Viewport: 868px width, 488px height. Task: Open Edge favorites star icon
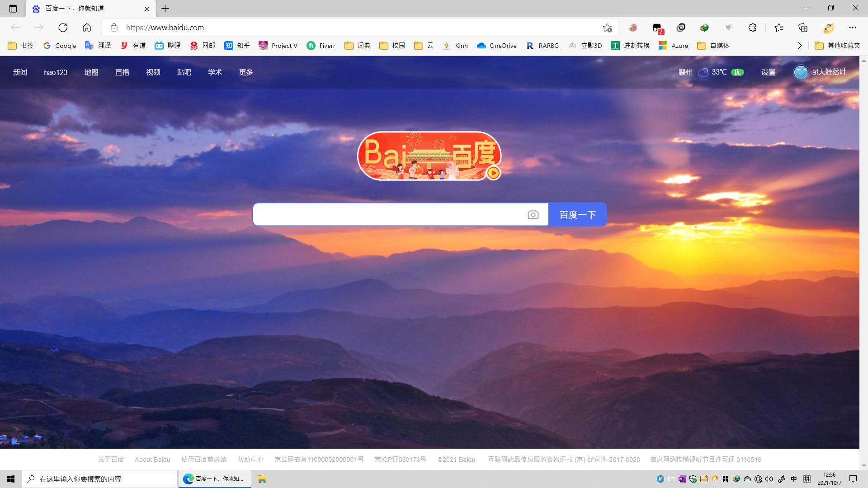click(x=778, y=28)
